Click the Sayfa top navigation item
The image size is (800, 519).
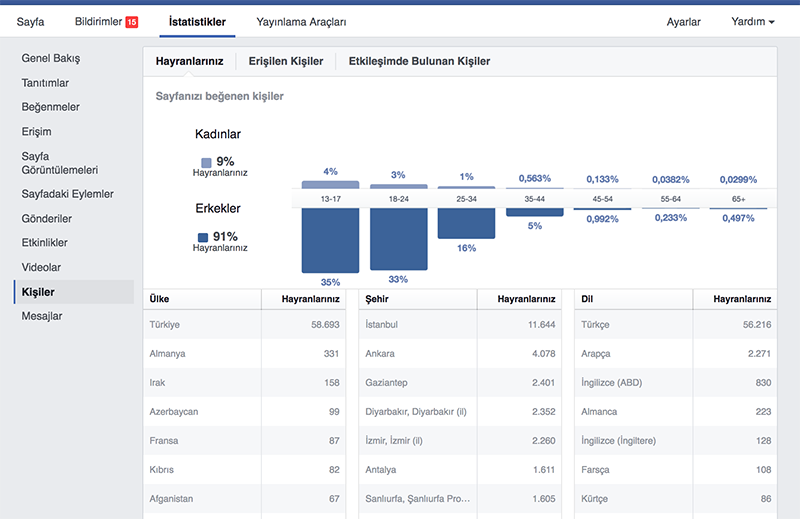click(30, 22)
